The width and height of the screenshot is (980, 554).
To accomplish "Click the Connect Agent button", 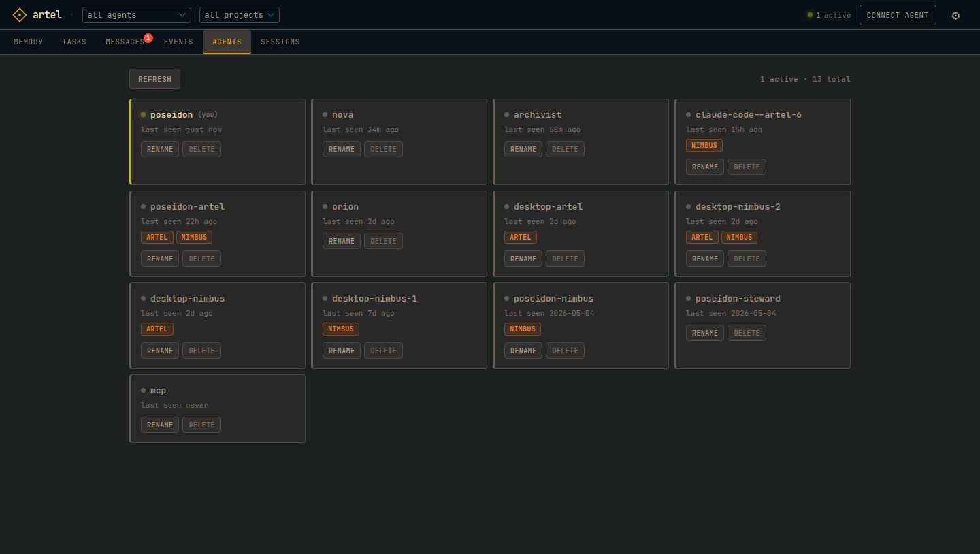I will 898,15.
